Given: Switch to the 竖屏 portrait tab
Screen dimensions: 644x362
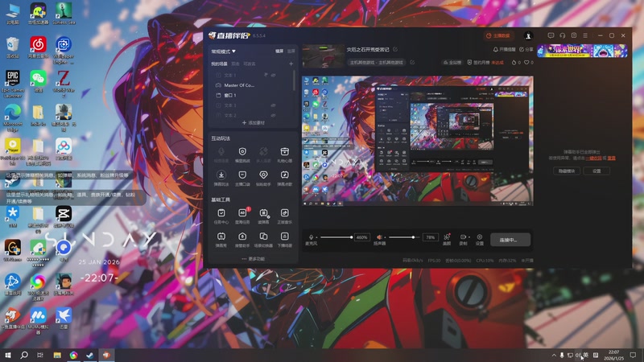Looking at the screenshot, I should (291, 51).
